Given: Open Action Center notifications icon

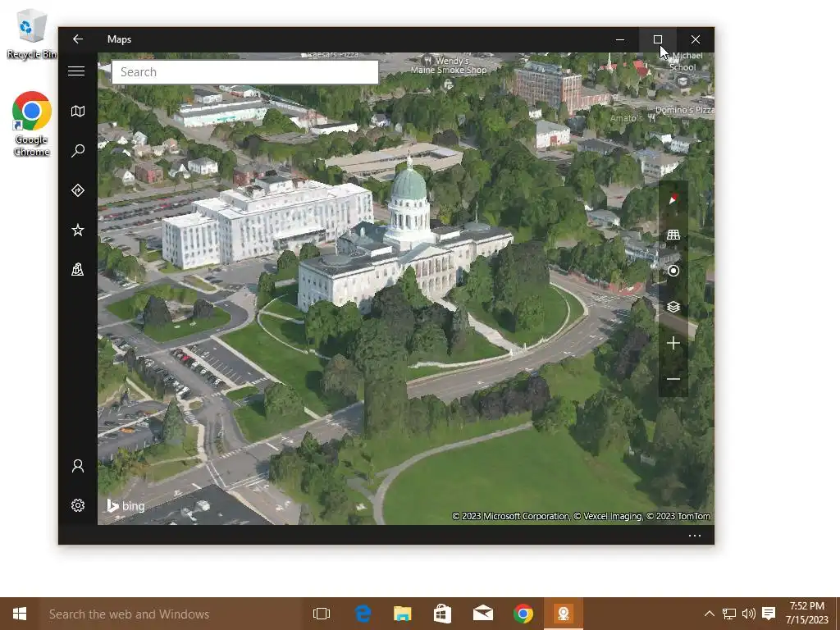Looking at the screenshot, I should pyautogui.click(x=769, y=614).
